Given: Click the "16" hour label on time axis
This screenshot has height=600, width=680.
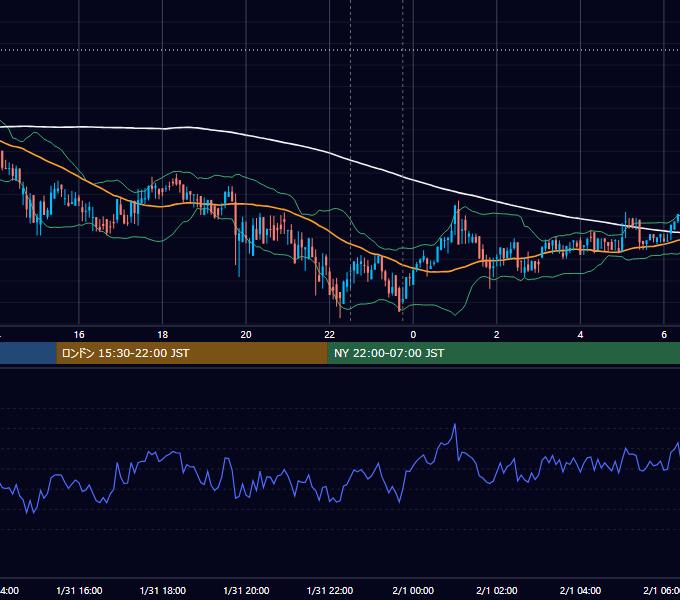Looking at the screenshot, I should click(79, 335).
